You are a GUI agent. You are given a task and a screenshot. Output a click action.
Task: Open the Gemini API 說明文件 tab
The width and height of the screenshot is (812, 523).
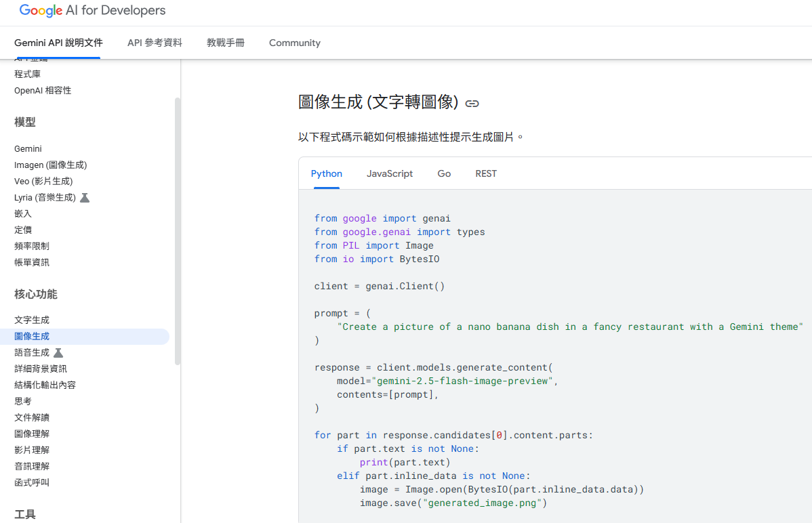pos(58,43)
